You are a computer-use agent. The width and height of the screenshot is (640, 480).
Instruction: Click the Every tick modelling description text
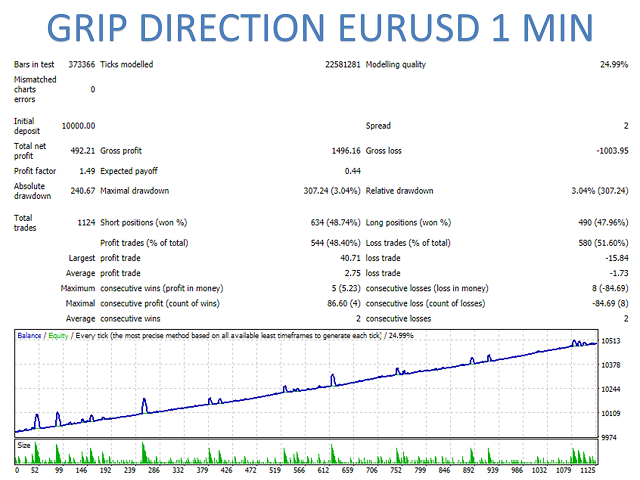pyautogui.click(x=229, y=336)
